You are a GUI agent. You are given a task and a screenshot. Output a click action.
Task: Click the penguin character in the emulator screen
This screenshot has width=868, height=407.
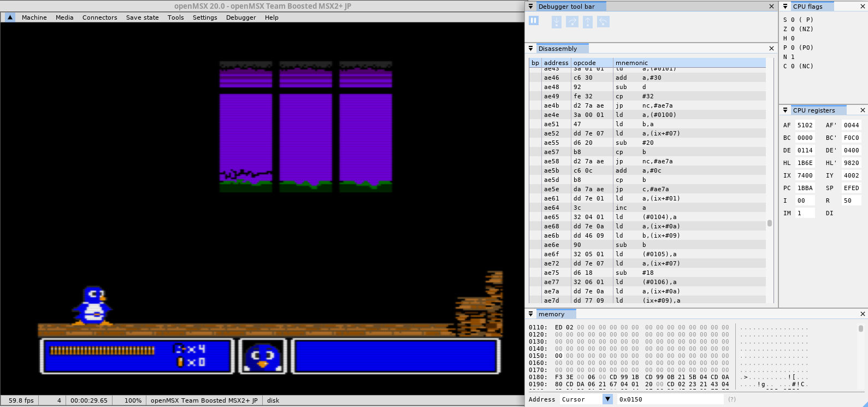[x=92, y=305]
